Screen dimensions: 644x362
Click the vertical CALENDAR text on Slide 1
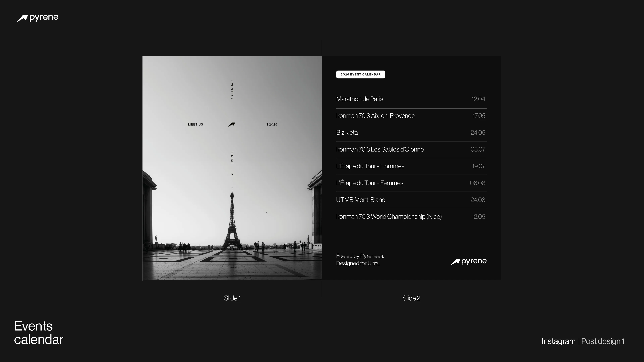click(232, 90)
